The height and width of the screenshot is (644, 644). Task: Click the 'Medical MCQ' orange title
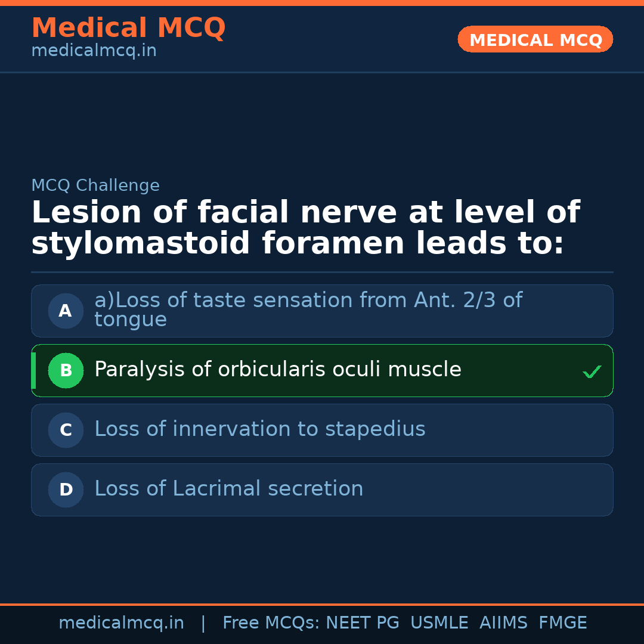click(x=128, y=28)
